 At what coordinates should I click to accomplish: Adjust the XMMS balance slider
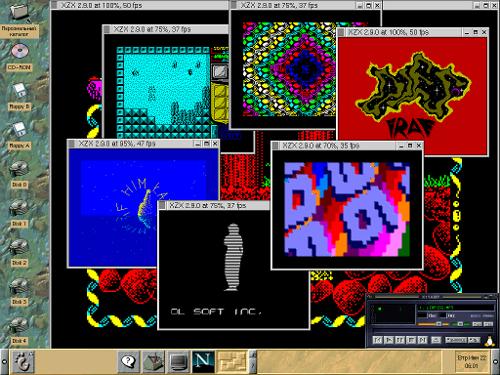coord(461,324)
